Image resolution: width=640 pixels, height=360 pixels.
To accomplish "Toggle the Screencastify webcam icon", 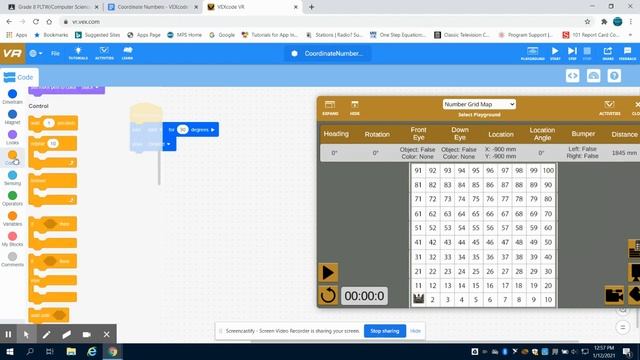I will click(87, 334).
